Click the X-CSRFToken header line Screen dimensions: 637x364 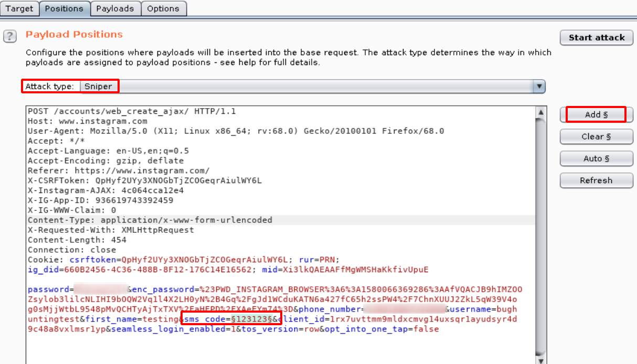(x=144, y=181)
